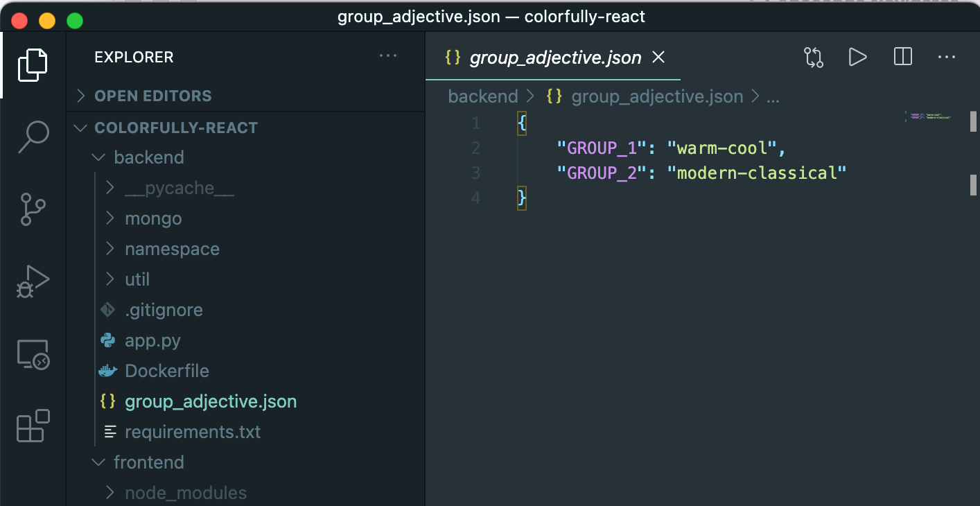Run the file with the play icon

pos(858,57)
